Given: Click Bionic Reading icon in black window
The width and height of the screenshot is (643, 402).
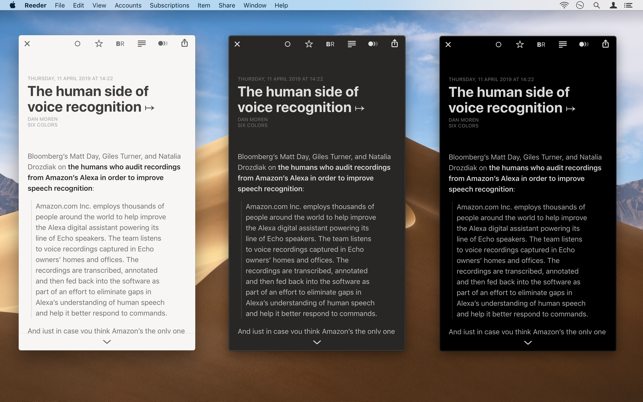Looking at the screenshot, I should pyautogui.click(x=541, y=44).
